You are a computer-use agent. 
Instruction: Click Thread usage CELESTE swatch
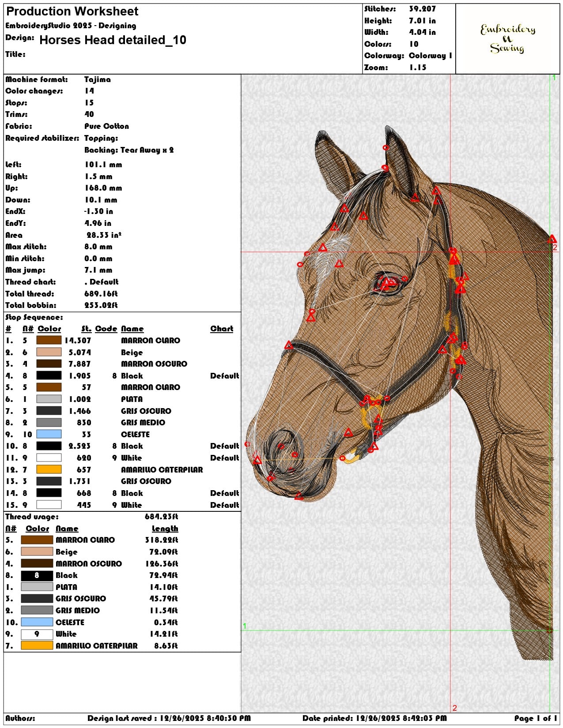[x=37, y=622]
